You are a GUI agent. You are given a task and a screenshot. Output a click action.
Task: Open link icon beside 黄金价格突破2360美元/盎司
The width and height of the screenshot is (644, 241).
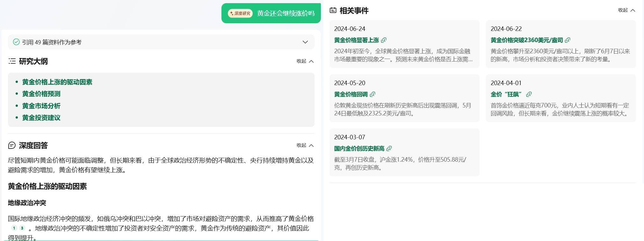568,40
